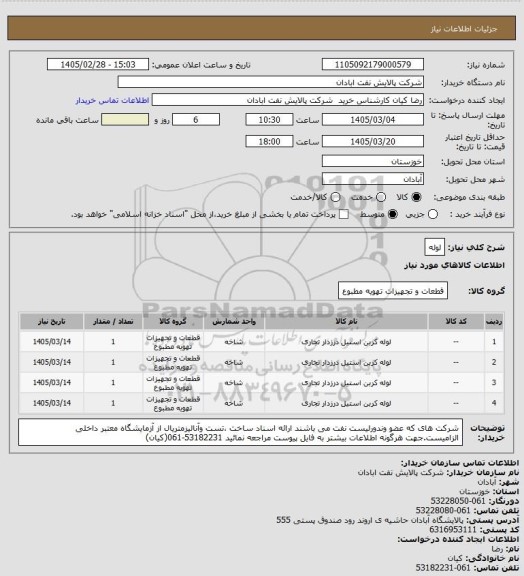Select item name in row 2

pyautogui.click(x=346, y=363)
